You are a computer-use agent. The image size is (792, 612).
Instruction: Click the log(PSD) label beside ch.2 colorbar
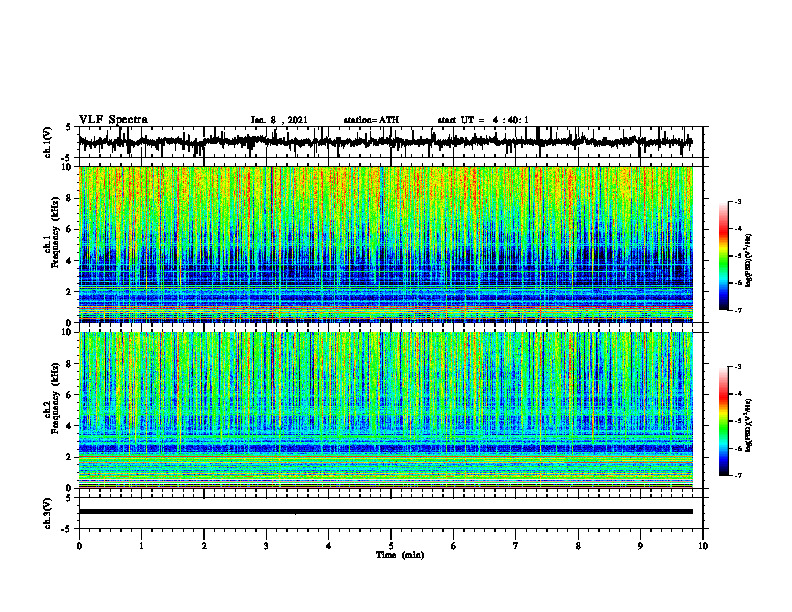(749, 425)
